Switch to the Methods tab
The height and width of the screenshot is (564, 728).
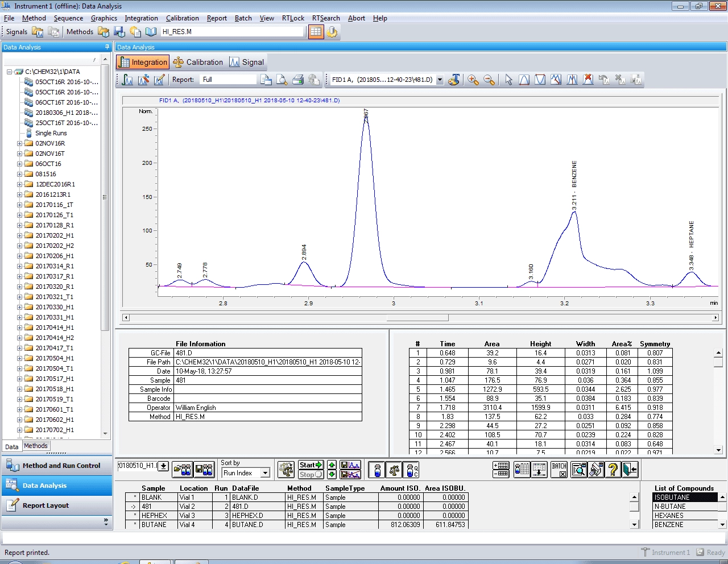click(x=36, y=446)
